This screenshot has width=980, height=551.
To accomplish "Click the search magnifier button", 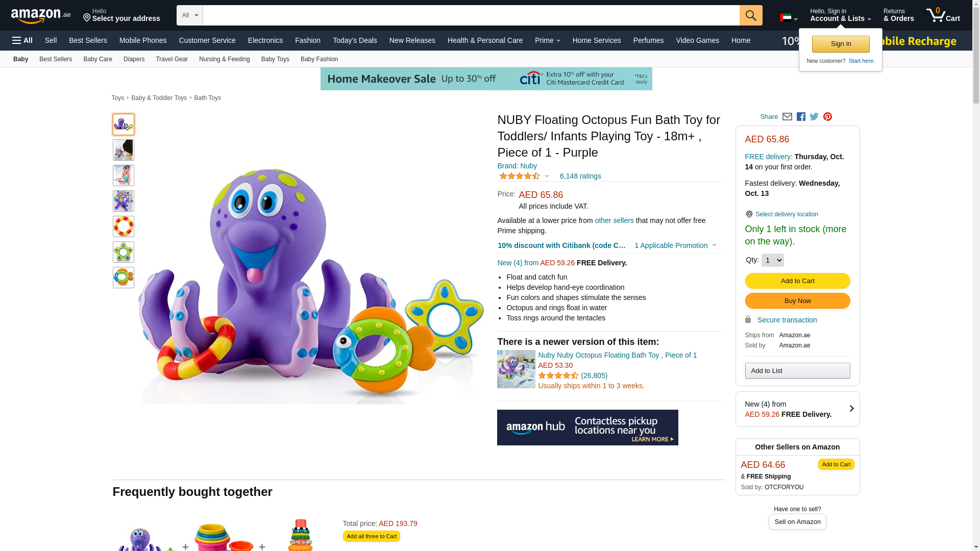I will click(750, 15).
